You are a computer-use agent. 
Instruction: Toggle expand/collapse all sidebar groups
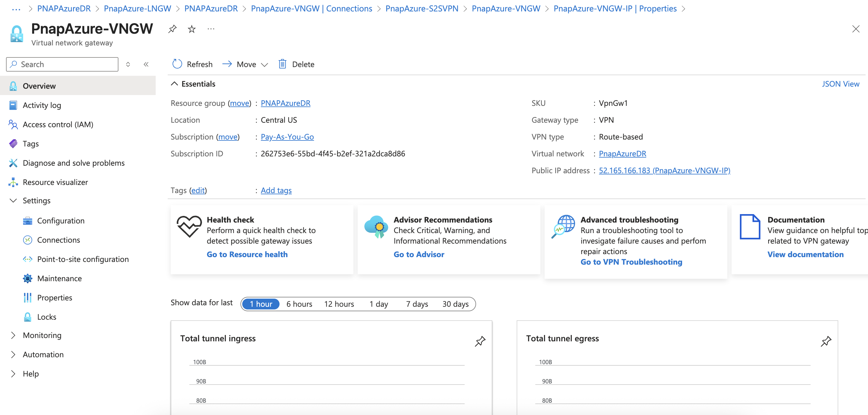tap(128, 64)
